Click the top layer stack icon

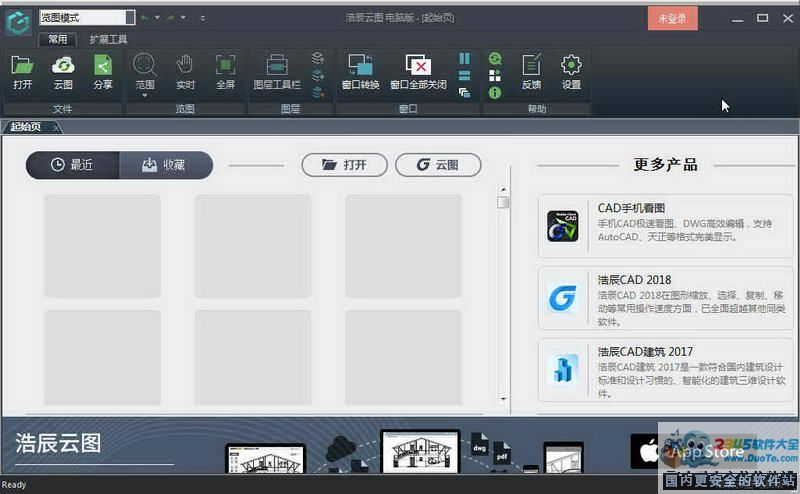pos(318,58)
